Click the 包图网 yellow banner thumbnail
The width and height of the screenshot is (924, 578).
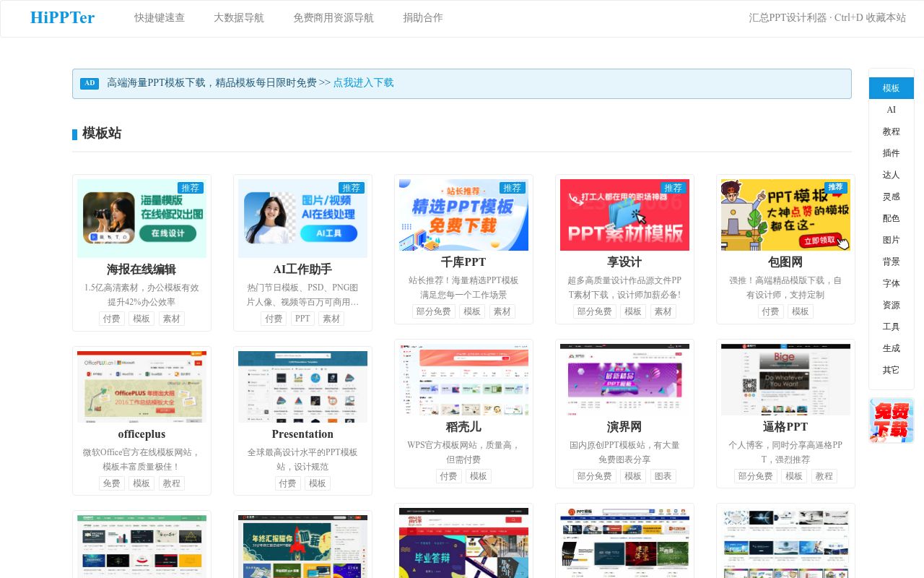[x=785, y=215]
